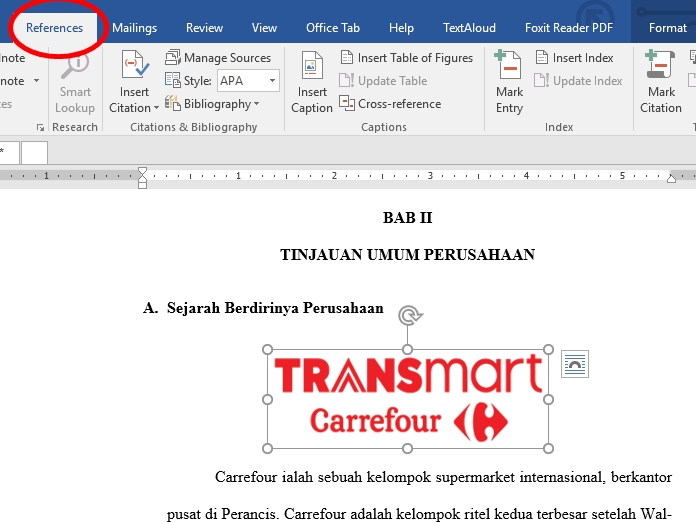Click the right indent ruler marker
Viewport: 696px width, 522px height.
[x=672, y=178]
